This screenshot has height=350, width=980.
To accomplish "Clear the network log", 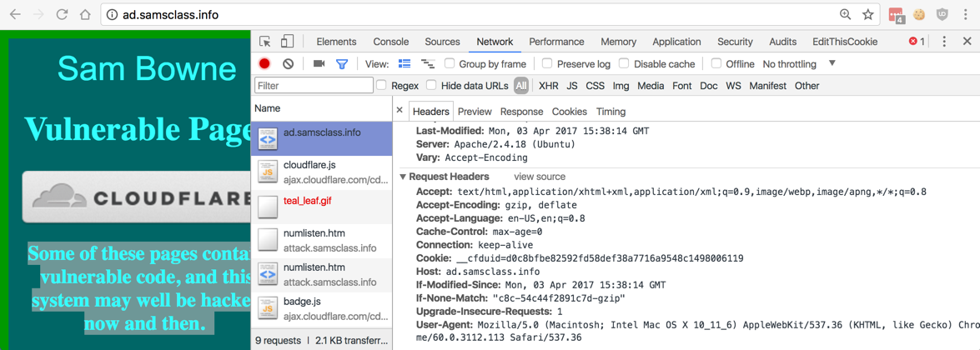I will point(288,64).
